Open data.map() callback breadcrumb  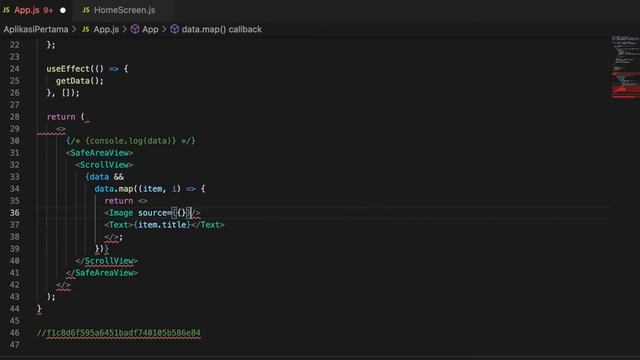tap(222, 29)
